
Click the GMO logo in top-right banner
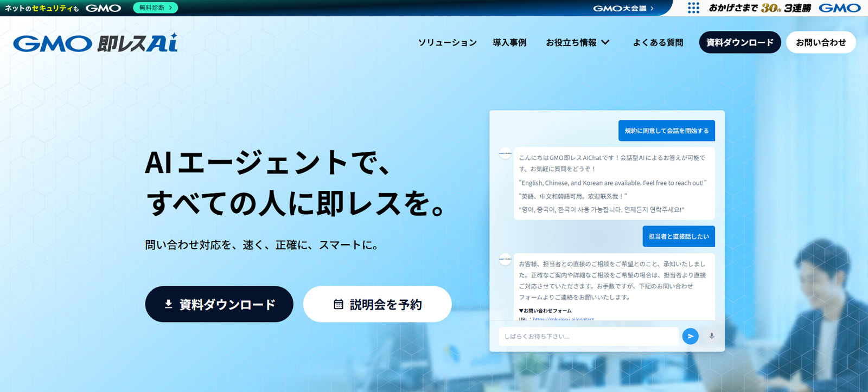click(840, 8)
